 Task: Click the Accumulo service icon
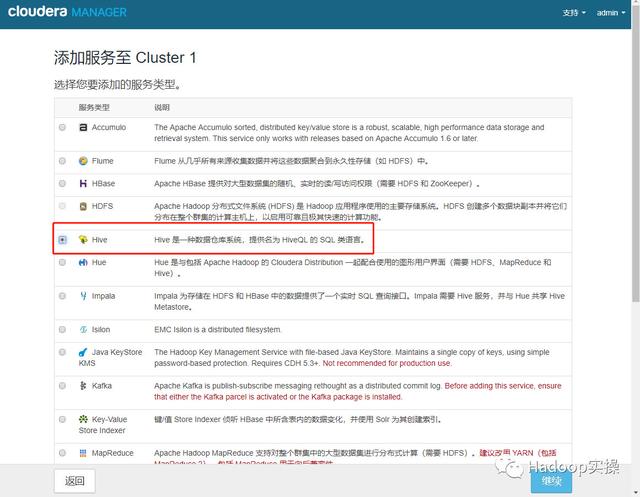pyautogui.click(x=83, y=127)
